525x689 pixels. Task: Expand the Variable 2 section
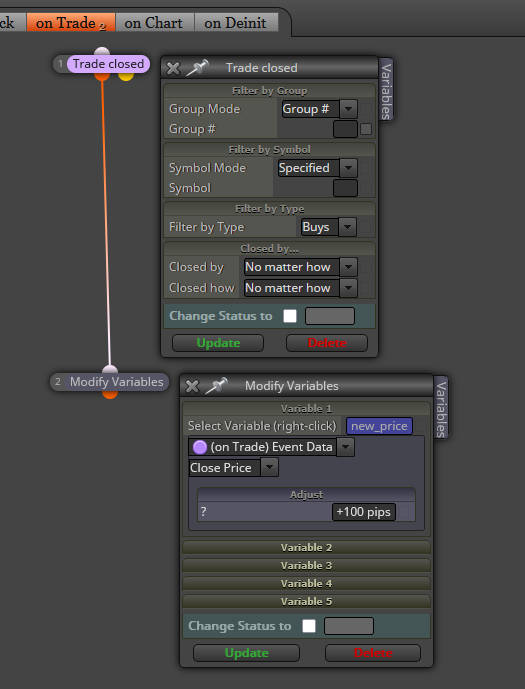pyautogui.click(x=306, y=548)
